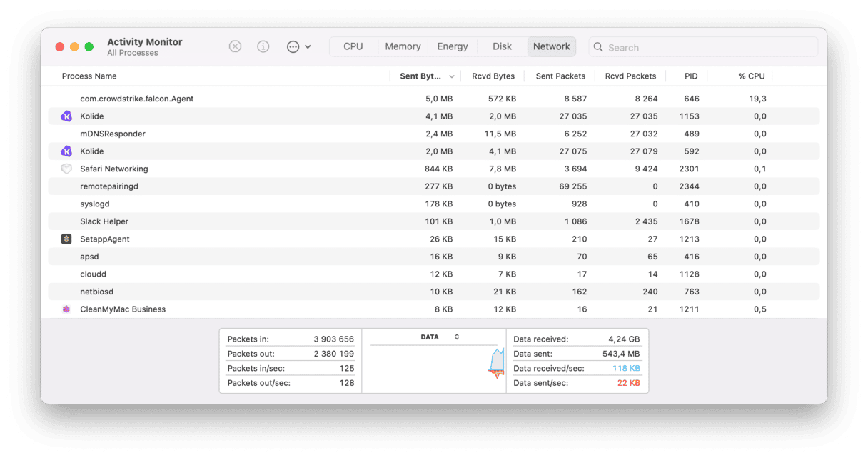
Task: Click the All Processes subtitle
Action: coord(133,53)
